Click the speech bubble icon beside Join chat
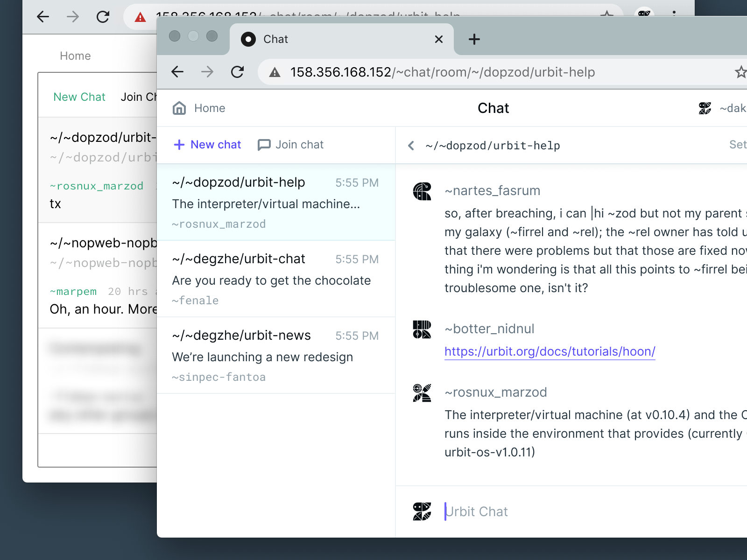The height and width of the screenshot is (560, 747). pos(264,145)
